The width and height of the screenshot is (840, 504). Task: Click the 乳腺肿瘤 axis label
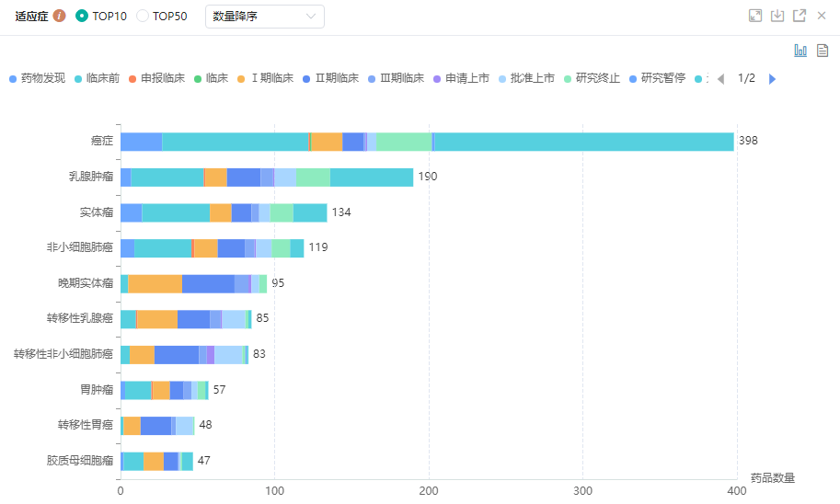tap(91, 177)
